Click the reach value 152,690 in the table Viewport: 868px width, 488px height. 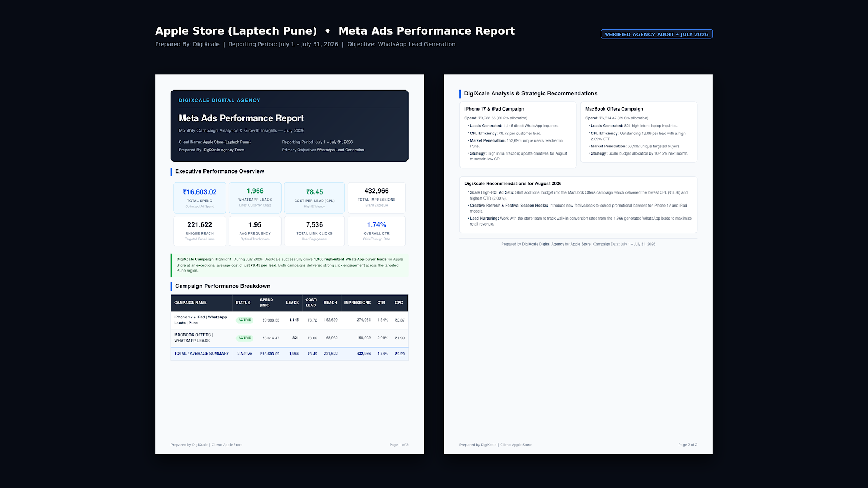331,320
